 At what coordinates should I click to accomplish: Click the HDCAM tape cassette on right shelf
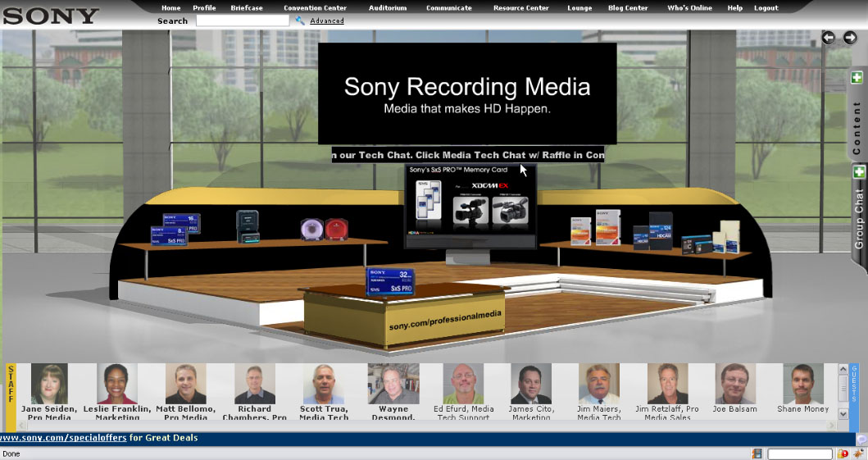click(660, 230)
